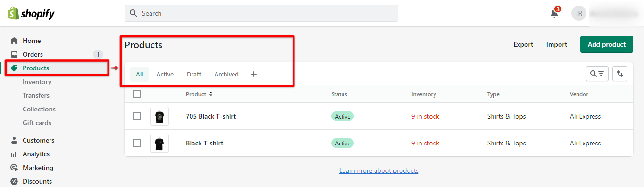Viewport: 644px width, 187px height.
Task: Check the Black T-shirt row checkbox
Action: pos(137,143)
